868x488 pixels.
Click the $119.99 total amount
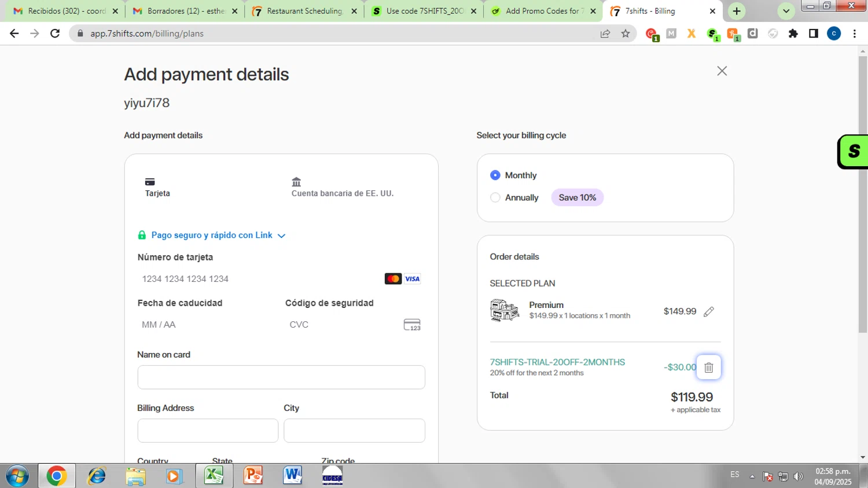point(692,397)
